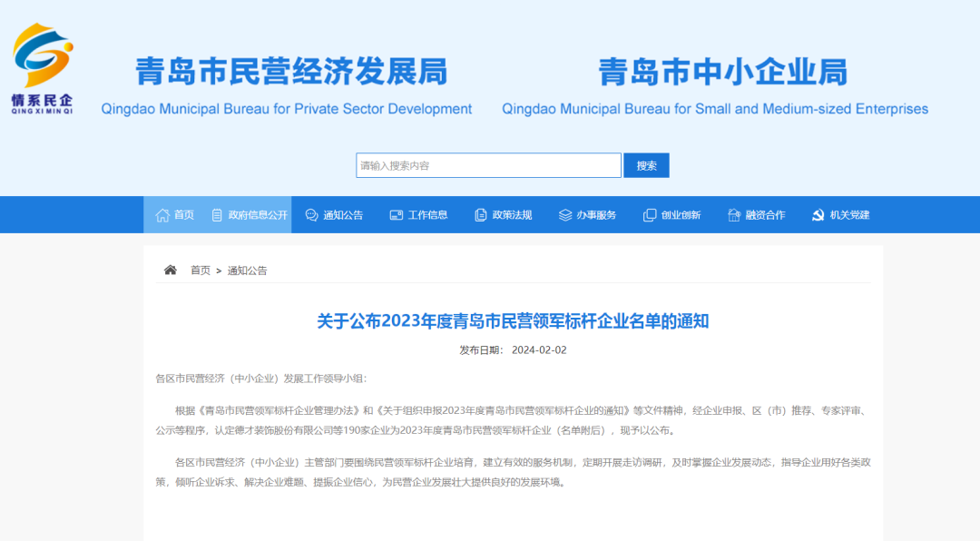The width and height of the screenshot is (980, 541).
Task: Click the magnifier icon on the 搜索 button
Action: point(646,165)
